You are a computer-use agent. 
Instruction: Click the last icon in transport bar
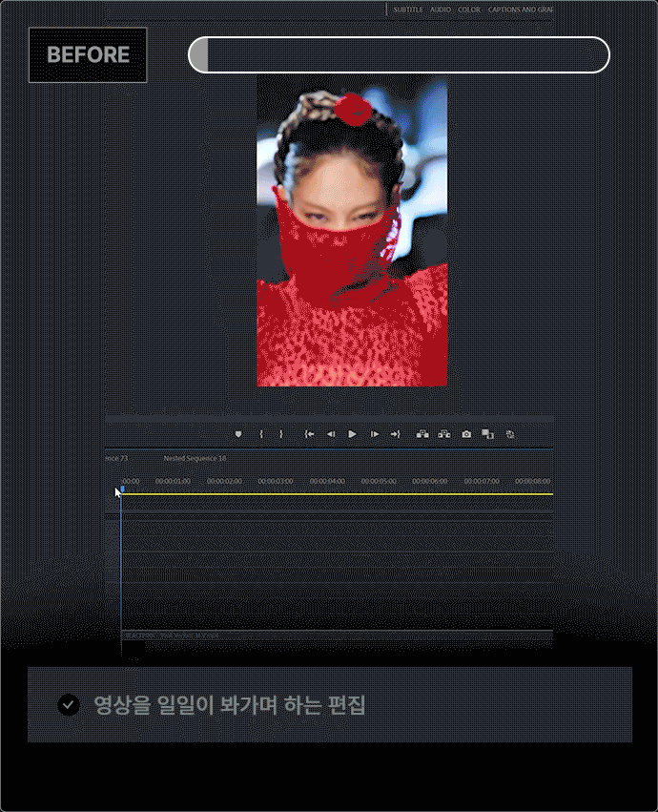point(510,434)
